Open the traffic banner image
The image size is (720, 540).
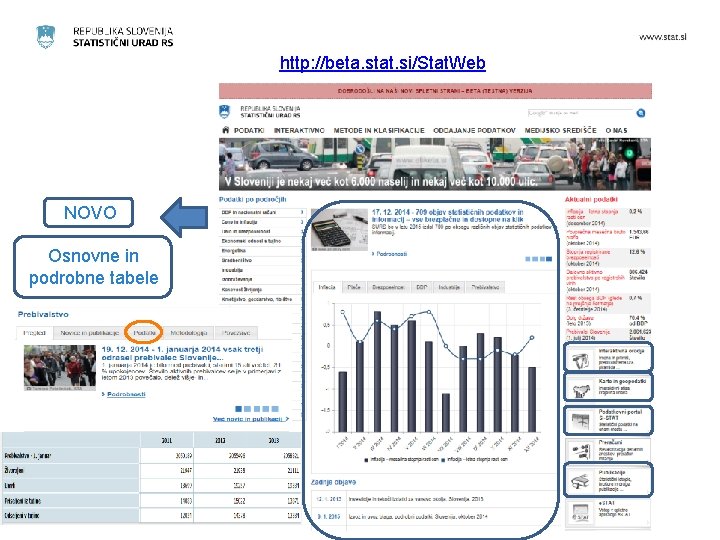click(x=435, y=164)
